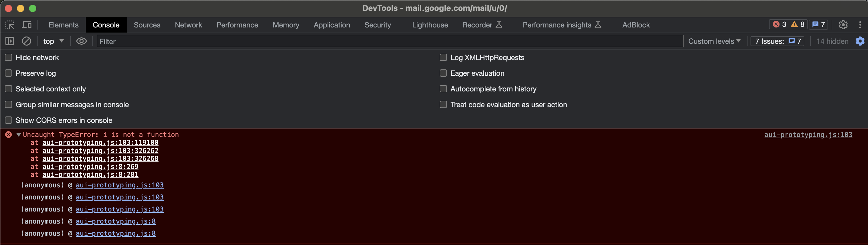This screenshot has height=245, width=868.
Task: Go to the Application tab
Action: click(x=332, y=25)
